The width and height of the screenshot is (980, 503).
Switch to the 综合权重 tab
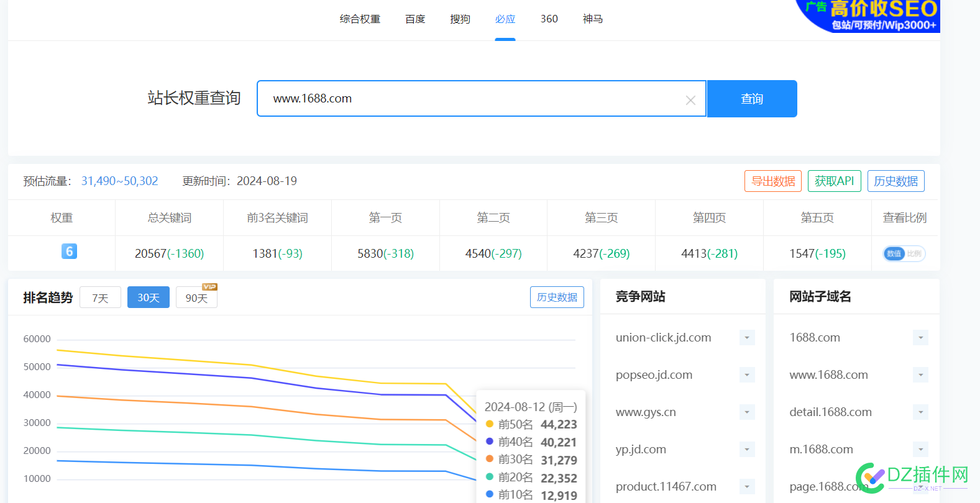click(360, 19)
